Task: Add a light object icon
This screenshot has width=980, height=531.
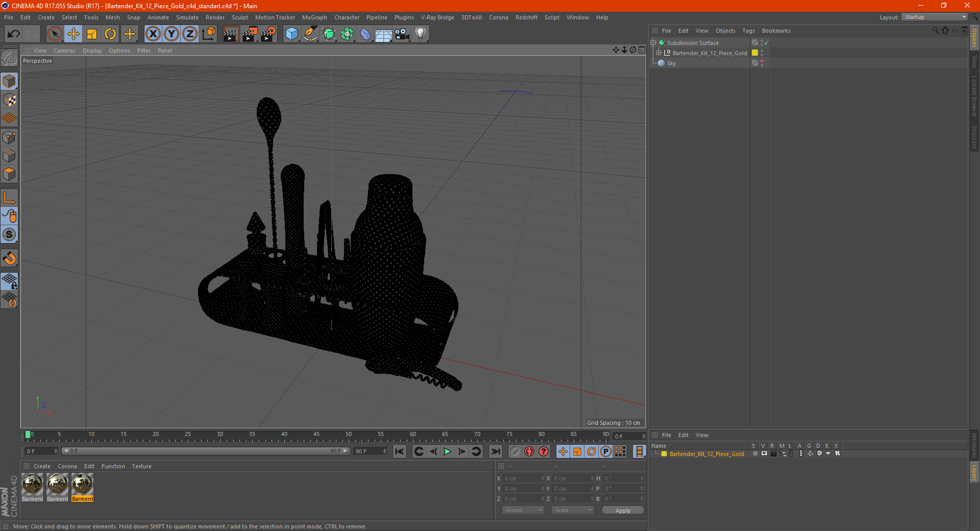Action: tap(421, 34)
